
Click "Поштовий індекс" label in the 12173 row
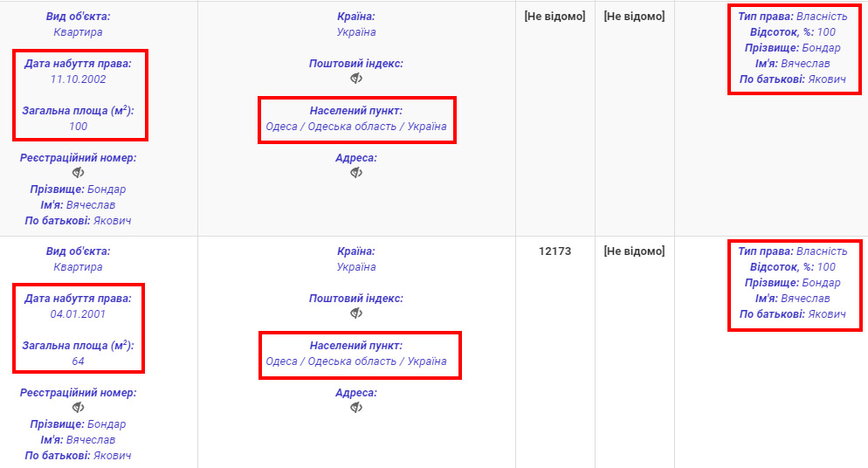coord(356,299)
